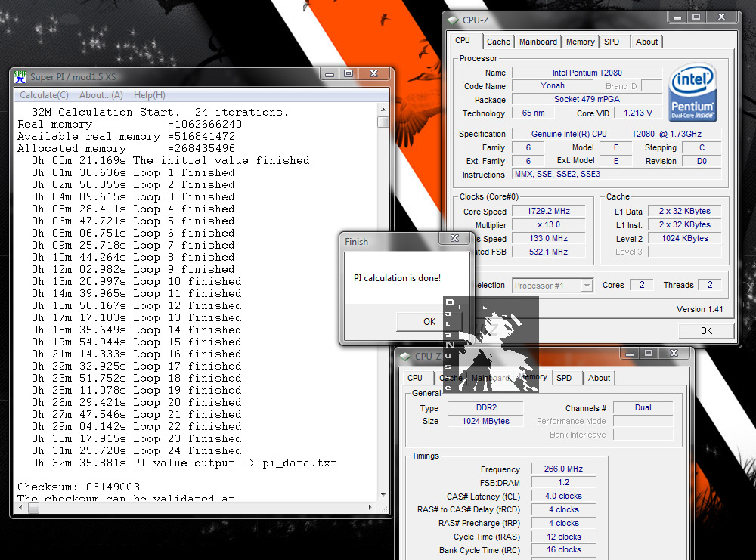This screenshot has height=560, width=756.
Task: Click the CPU-Z logo icon in lower window
Action: click(405, 357)
